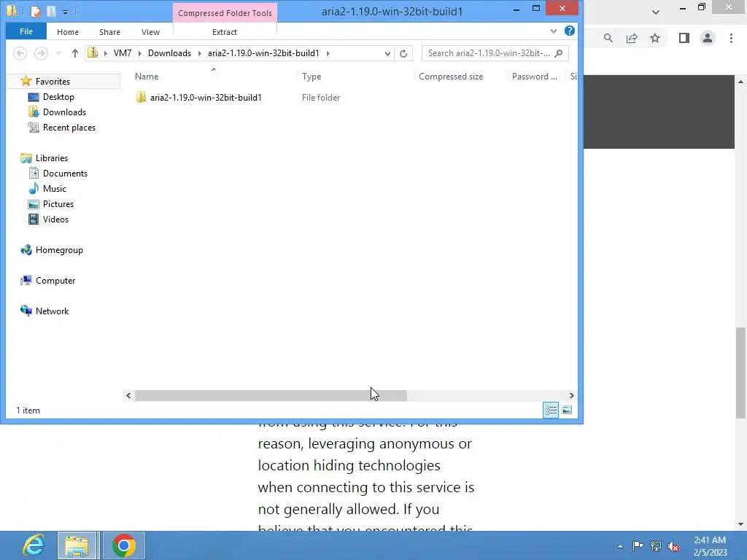Open Internet Explorer from the taskbar
Viewport: 747px width, 560px height.
click(34, 545)
